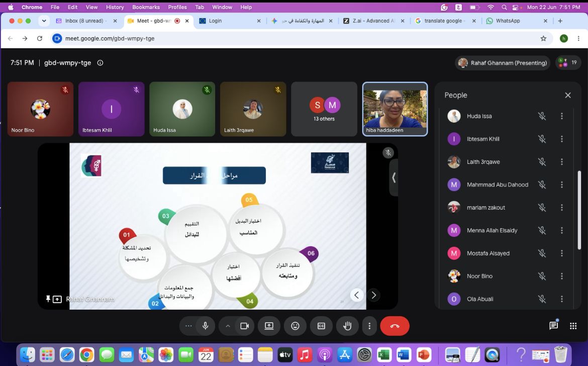
Task: Switch to Inbox (8 unread) tab
Action: click(x=86, y=21)
